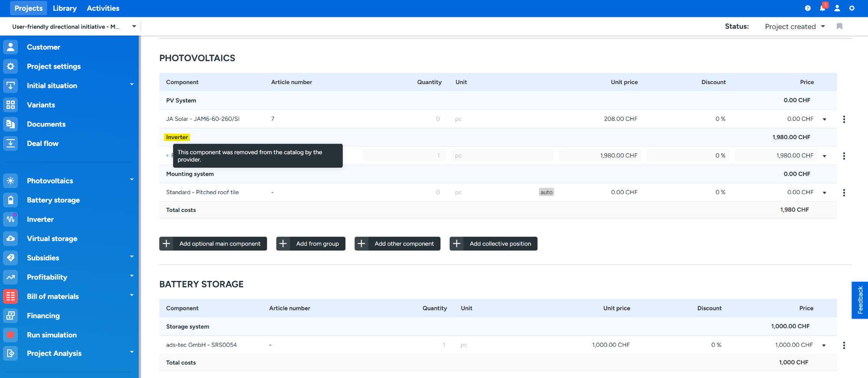This screenshot has height=378, width=868.
Task: Click the help question mark icon
Action: tap(808, 8)
